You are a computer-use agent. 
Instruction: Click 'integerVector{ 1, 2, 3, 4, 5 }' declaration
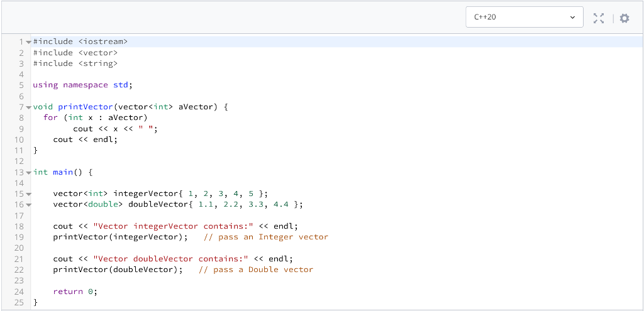tap(191, 194)
